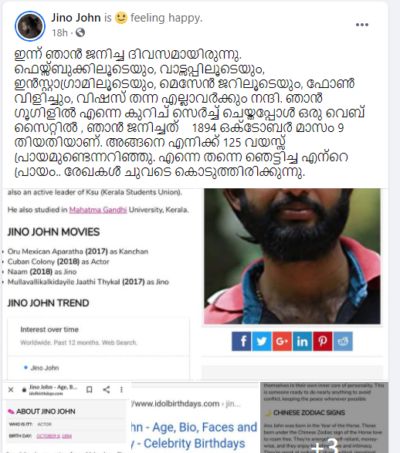
Task: Share via the Google Plus icon
Action: (x=282, y=341)
